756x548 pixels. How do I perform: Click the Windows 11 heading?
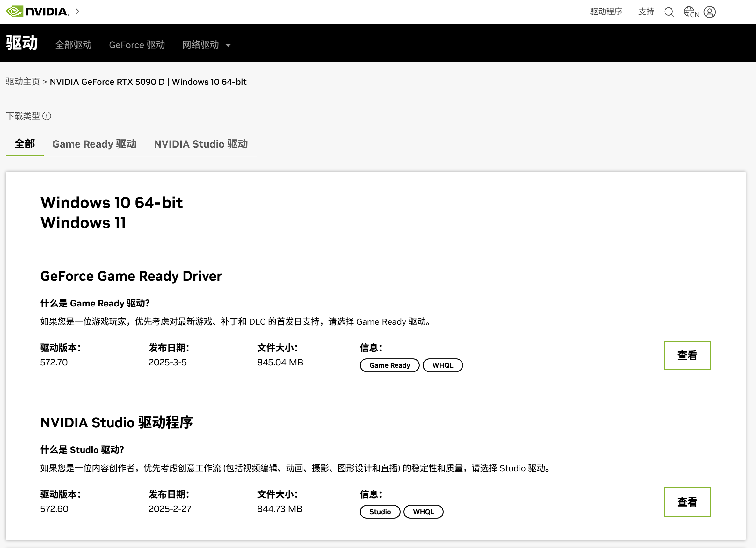[83, 222]
